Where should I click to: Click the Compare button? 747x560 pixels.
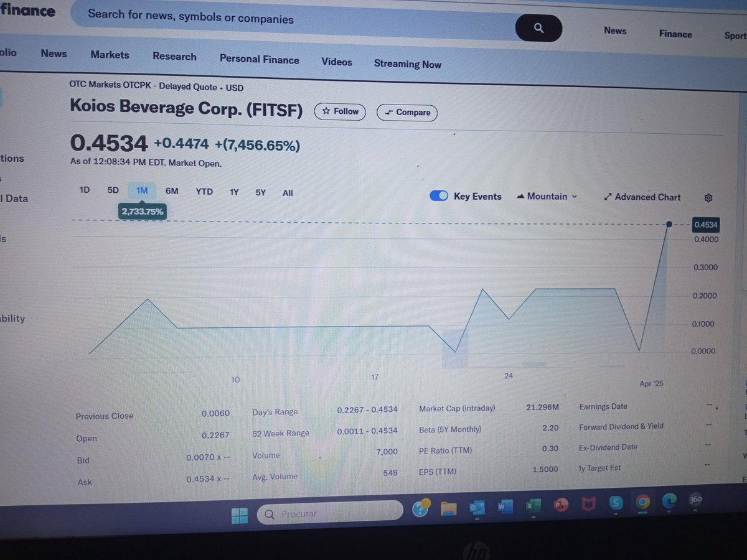(408, 113)
